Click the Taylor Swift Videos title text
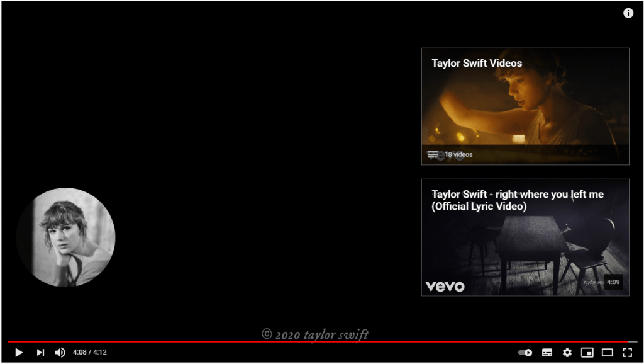This screenshot has height=364, width=644. (477, 64)
